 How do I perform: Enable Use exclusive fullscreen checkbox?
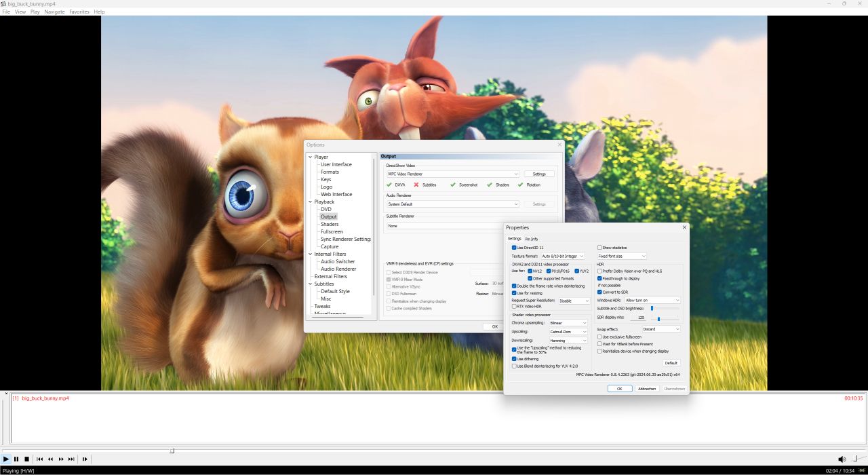click(x=599, y=337)
